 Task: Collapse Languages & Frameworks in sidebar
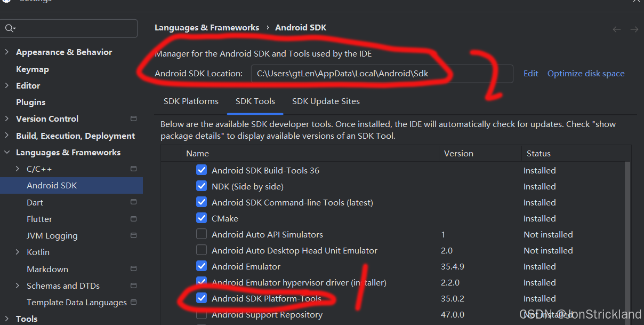(6, 152)
